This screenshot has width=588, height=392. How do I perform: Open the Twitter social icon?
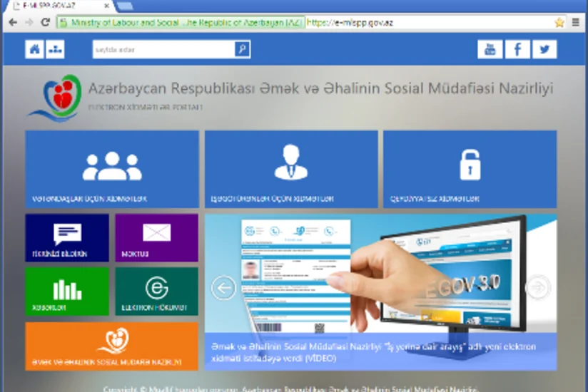pos(544,49)
